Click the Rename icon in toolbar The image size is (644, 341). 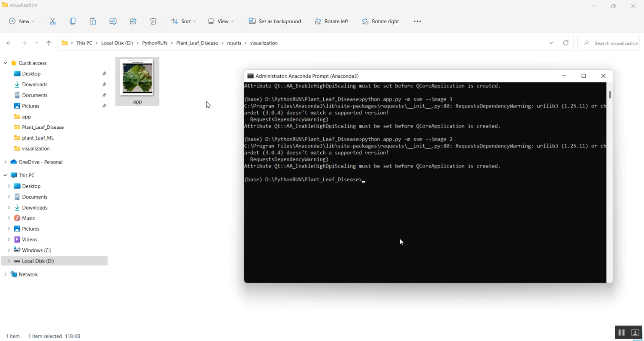(113, 21)
